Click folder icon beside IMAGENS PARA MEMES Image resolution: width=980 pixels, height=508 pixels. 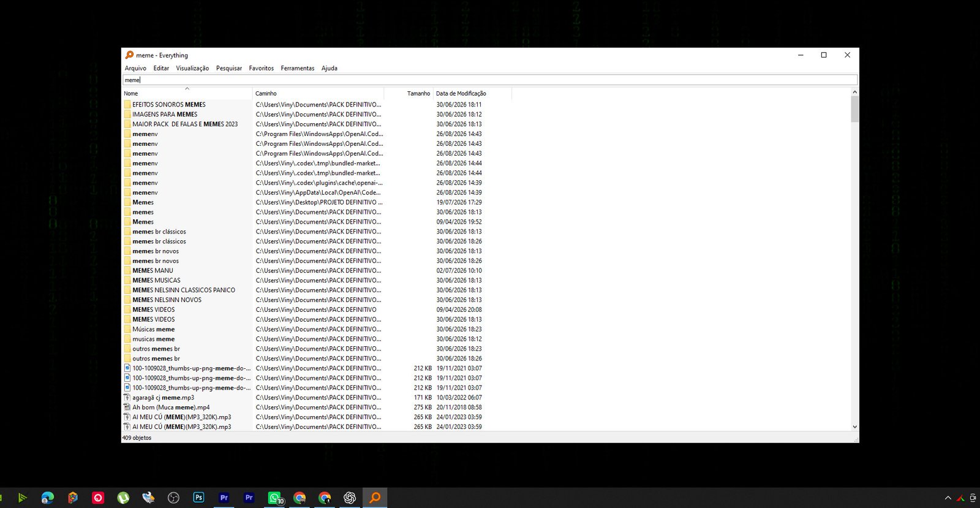(x=127, y=115)
